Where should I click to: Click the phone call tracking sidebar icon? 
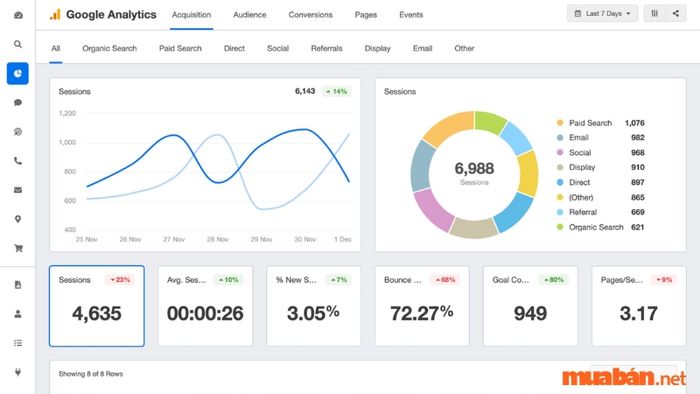point(18,161)
